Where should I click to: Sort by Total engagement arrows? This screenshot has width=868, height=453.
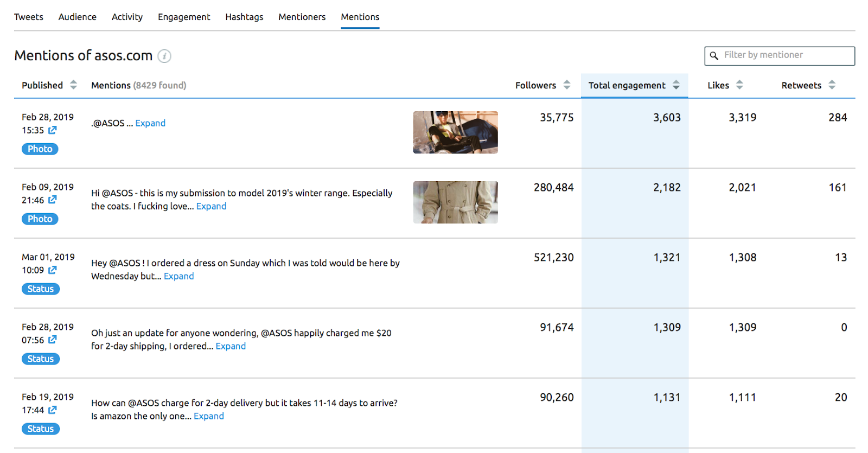(x=676, y=85)
